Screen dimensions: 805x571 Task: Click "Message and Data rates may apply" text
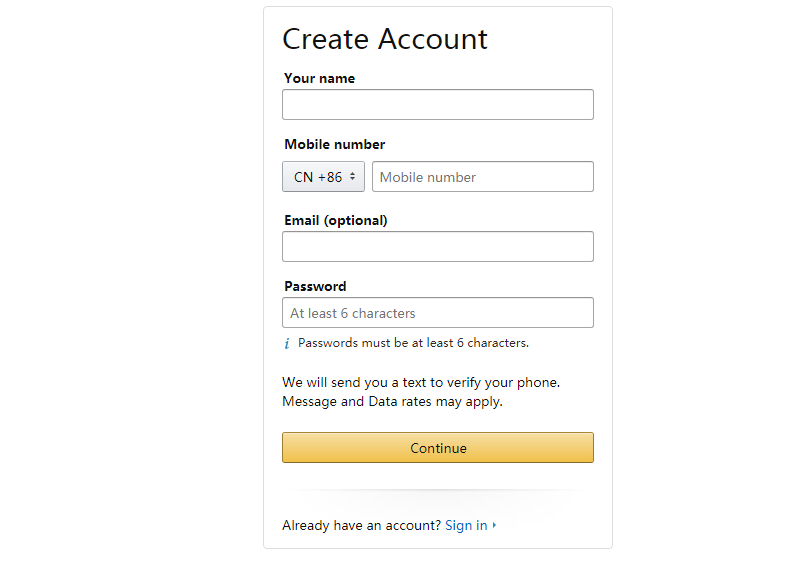click(x=392, y=402)
